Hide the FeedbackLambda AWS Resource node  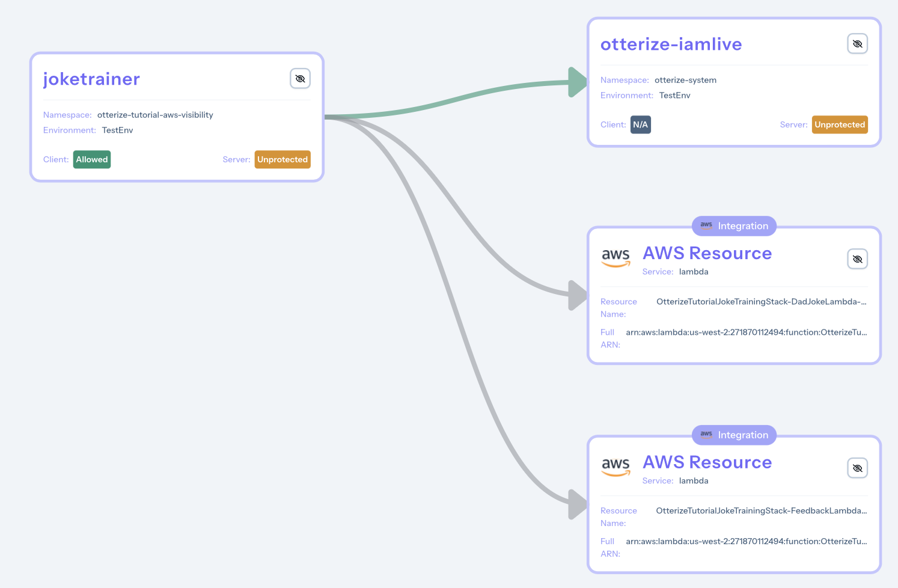pyautogui.click(x=857, y=468)
